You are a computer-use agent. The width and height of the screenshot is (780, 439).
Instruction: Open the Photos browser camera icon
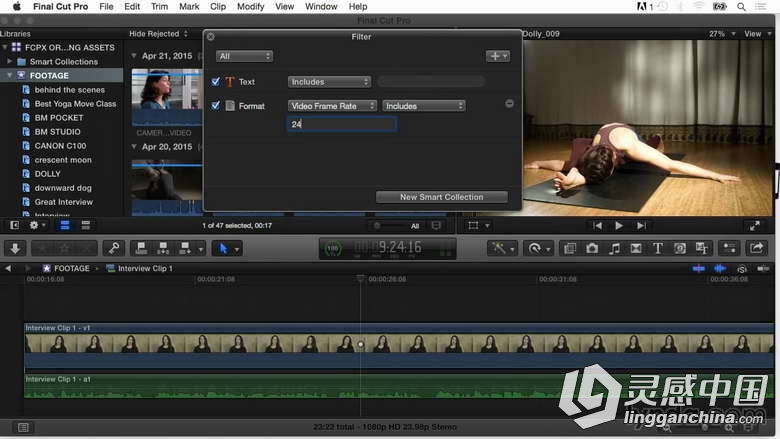coord(592,248)
